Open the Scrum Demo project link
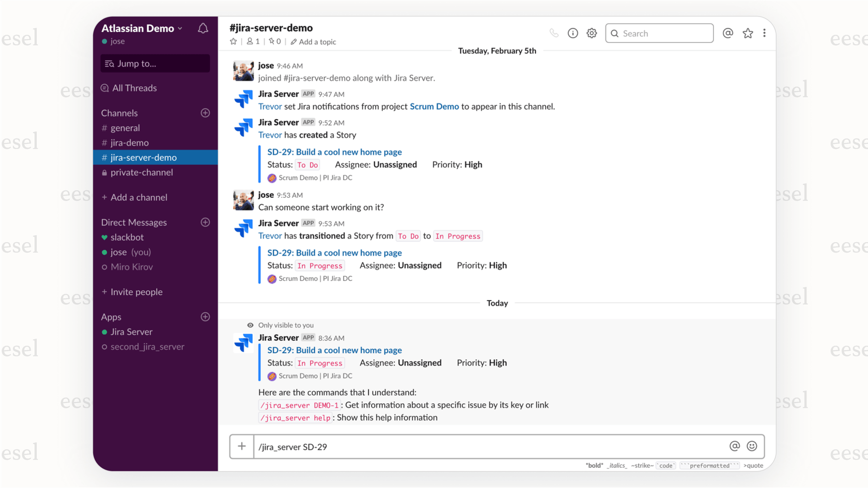The image size is (868, 488). click(435, 106)
